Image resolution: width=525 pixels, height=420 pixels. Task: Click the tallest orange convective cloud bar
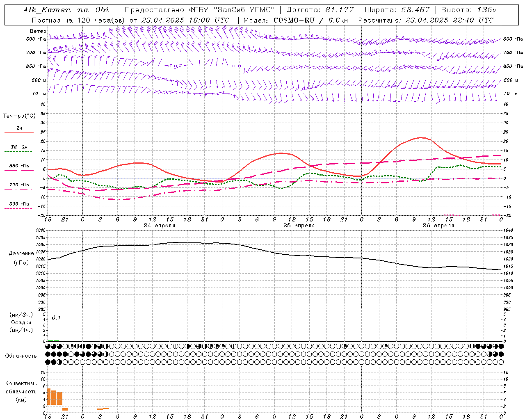49,397
